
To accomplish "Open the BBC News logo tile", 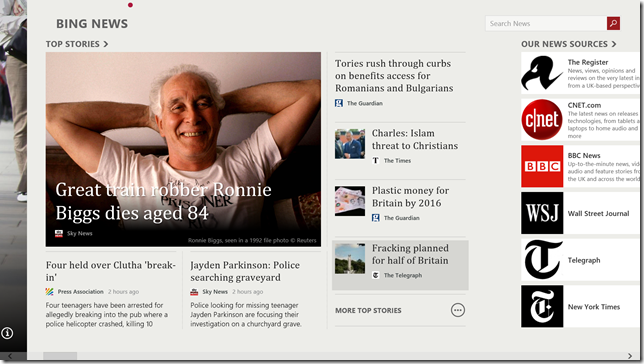I will click(x=542, y=166).
